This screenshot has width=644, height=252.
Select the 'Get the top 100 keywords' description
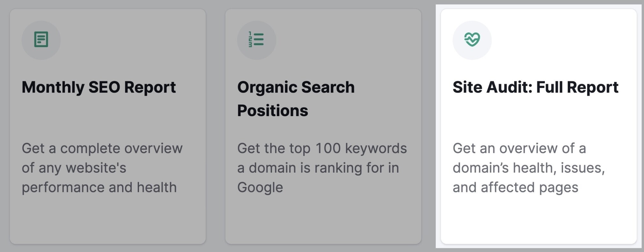tap(322, 168)
